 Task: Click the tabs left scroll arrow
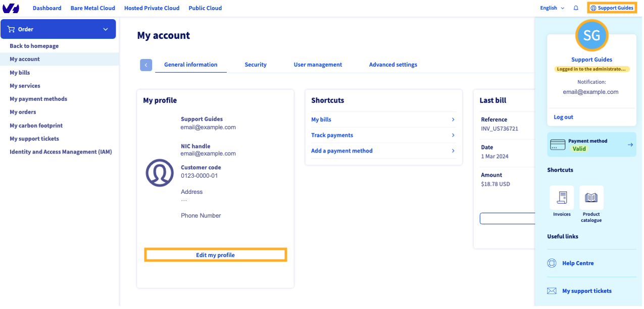pyautogui.click(x=146, y=65)
